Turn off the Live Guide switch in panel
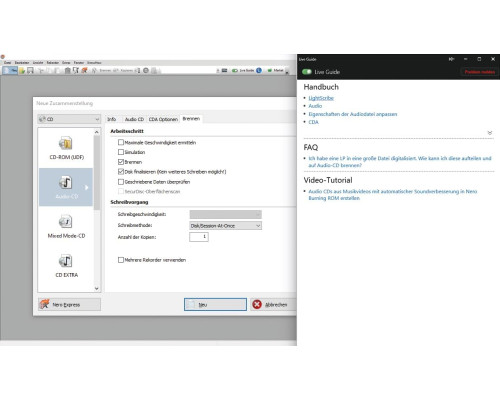This screenshot has width=500, height=400. (307, 72)
